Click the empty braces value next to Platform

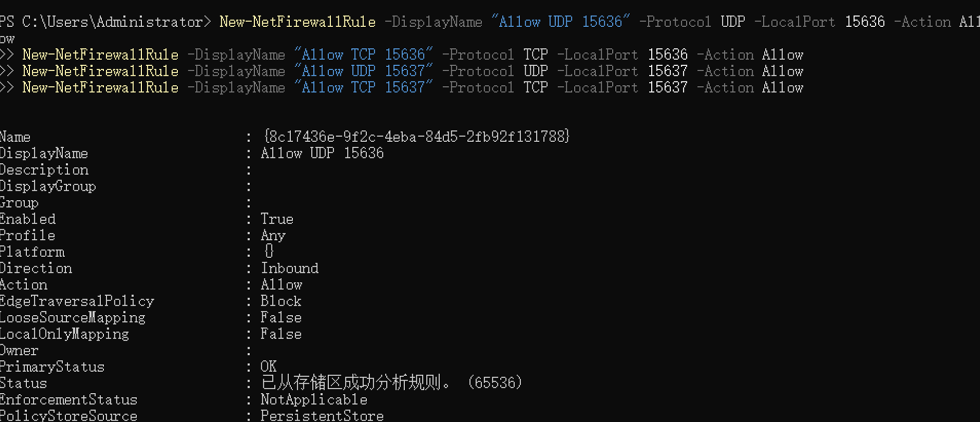click(269, 251)
